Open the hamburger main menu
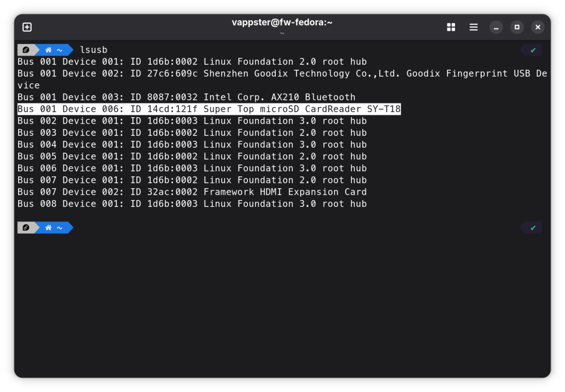This screenshot has width=565, height=392. 473,27
